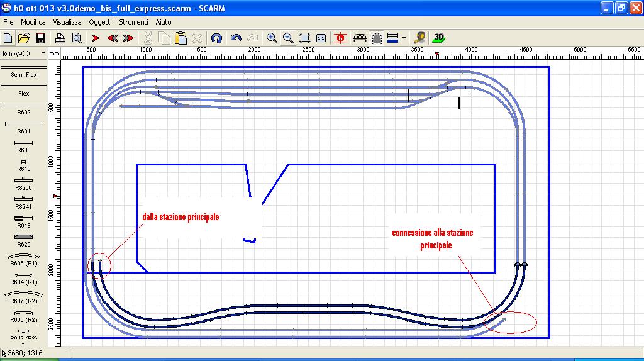The height and width of the screenshot is (361, 644).
Task: Select the measuring tape tool
Action: [419, 38]
